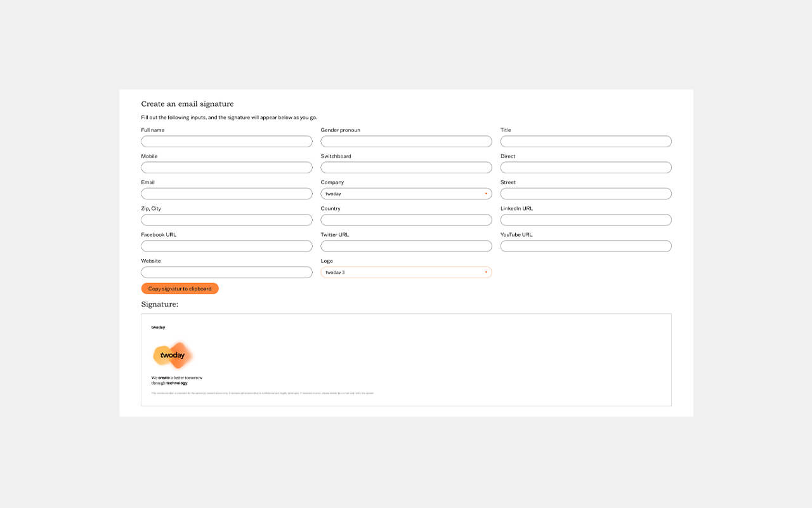Click the Email input field
The width and height of the screenshot is (812, 508).
[x=226, y=193]
